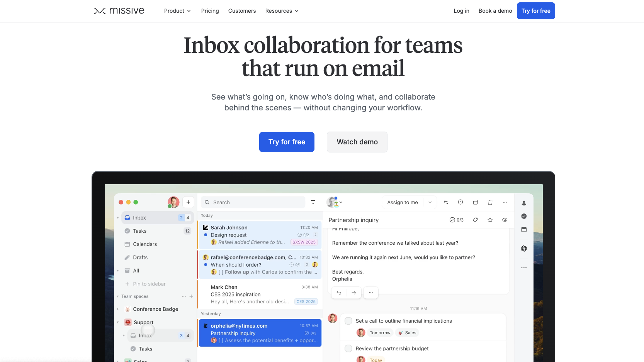
Task: Open the Resources navigation menu
Action: pos(281,11)
